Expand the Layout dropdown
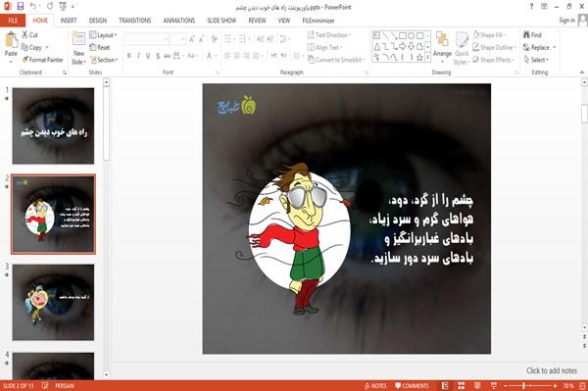Image resolution: width=588 pixels, height=391 pixels. (x=103, y=35)
